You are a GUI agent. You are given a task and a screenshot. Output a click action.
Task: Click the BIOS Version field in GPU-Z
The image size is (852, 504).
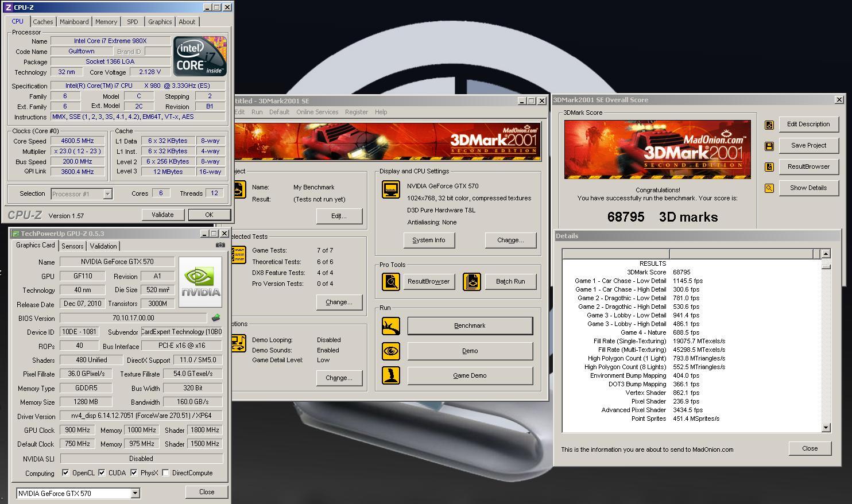click(133, 317)
